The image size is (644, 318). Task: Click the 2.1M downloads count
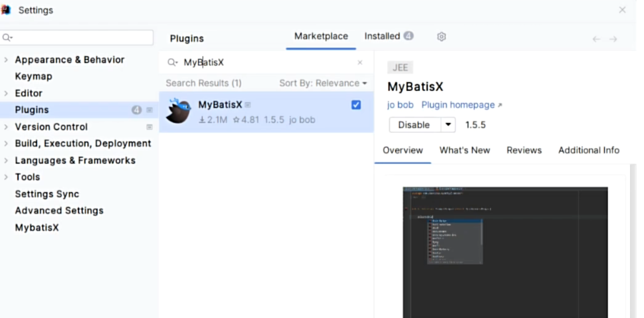(213, 120)
